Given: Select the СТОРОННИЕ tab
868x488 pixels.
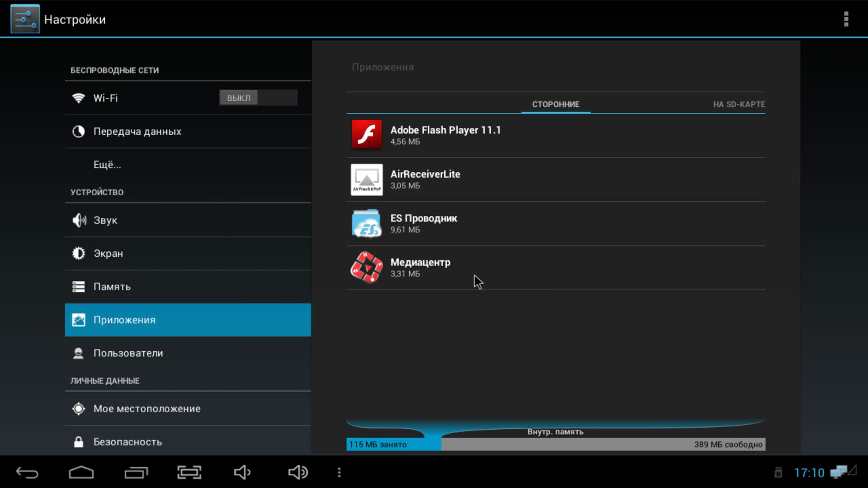Looking at the screenshot, I should pyautogui.click(x=555, y=104).
